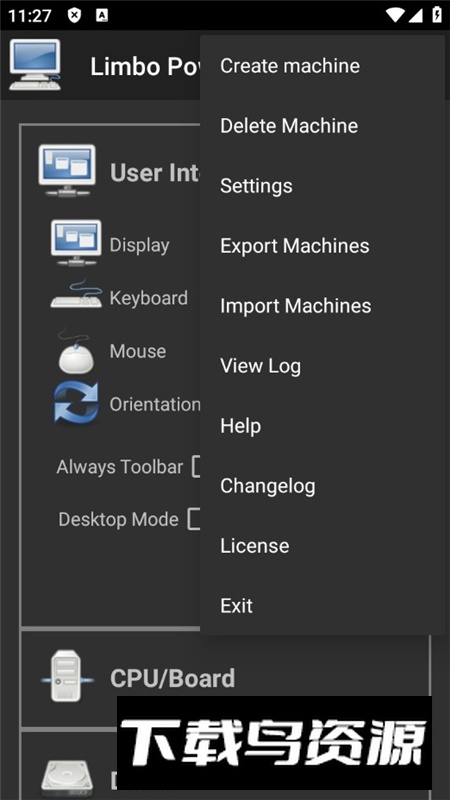Click the Display monitor icon

tap(76, 243)
